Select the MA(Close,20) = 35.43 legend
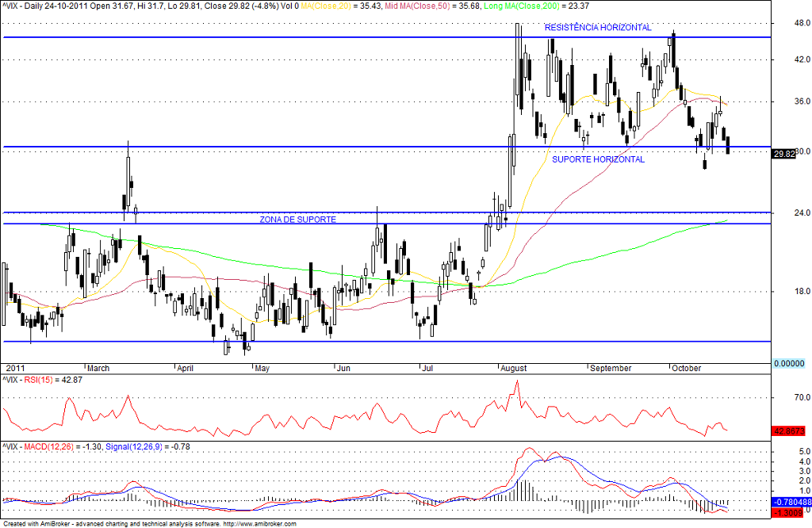This screenshot has height=528, width=812. [x=340, y=6]
